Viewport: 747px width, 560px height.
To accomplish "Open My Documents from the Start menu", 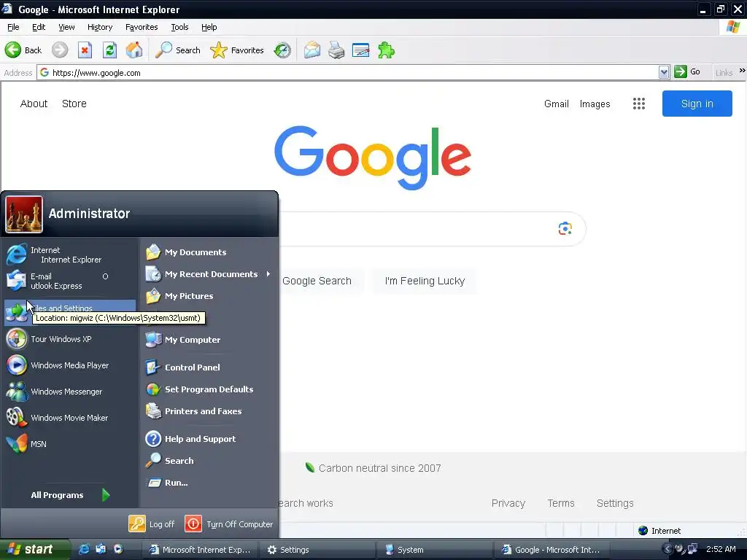I will [x=208, y=252].
